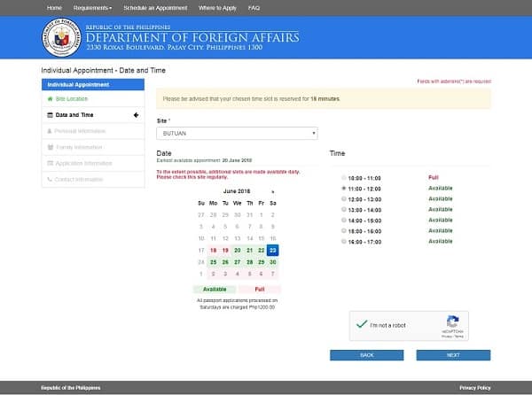Open the Privacy Policy footer link

click(475, 388)
